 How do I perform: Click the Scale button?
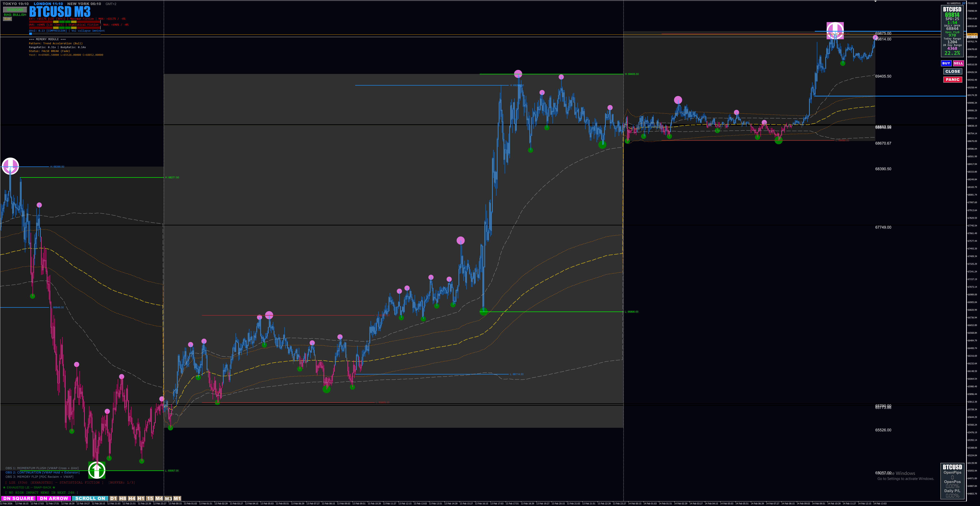(x=7, y=19)
